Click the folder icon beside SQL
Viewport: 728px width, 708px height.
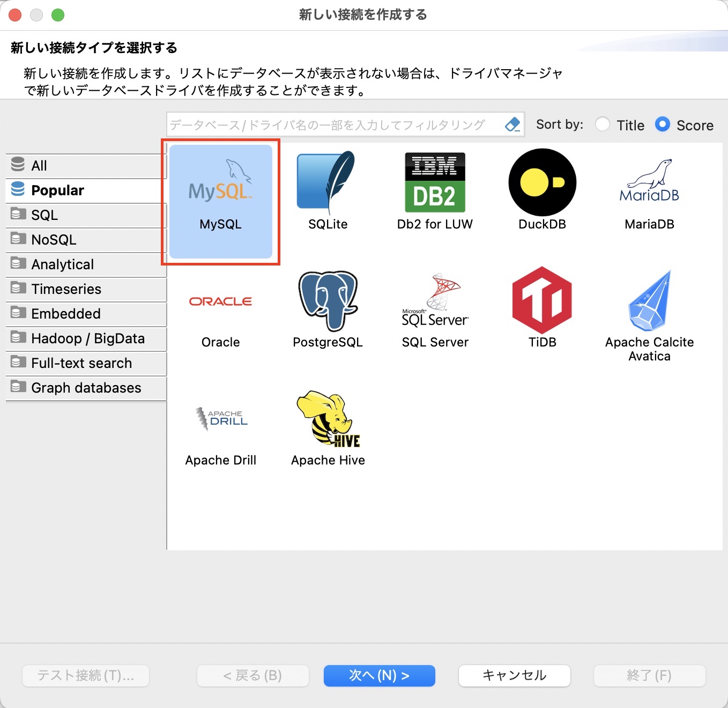pyautogui.click(x=18, y=214)
